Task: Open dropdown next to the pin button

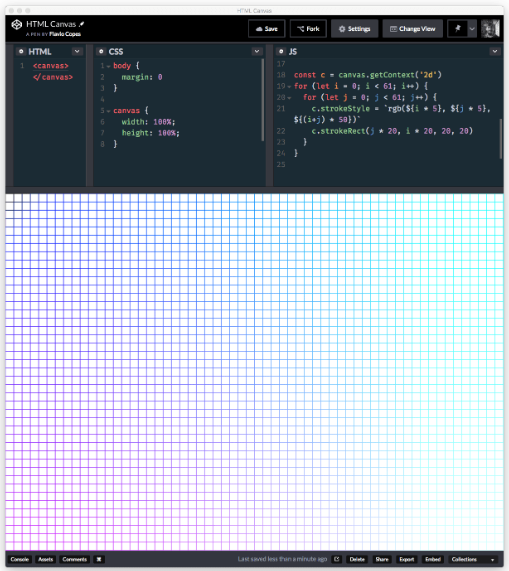Action: coord(472,28)
